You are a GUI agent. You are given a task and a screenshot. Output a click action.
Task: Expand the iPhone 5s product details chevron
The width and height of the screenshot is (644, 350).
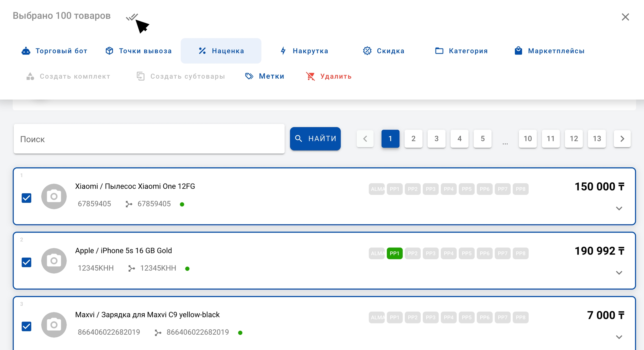[619, 273]
